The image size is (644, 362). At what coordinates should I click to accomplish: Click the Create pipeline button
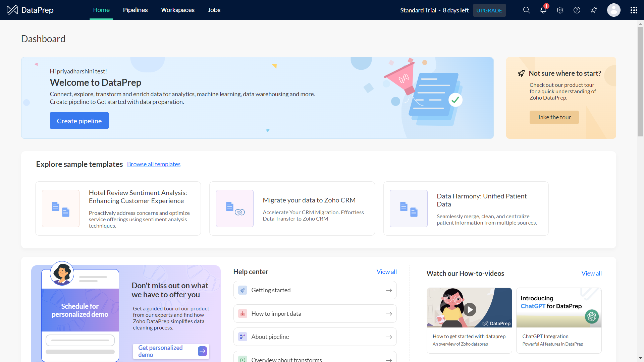click(79, 121)
